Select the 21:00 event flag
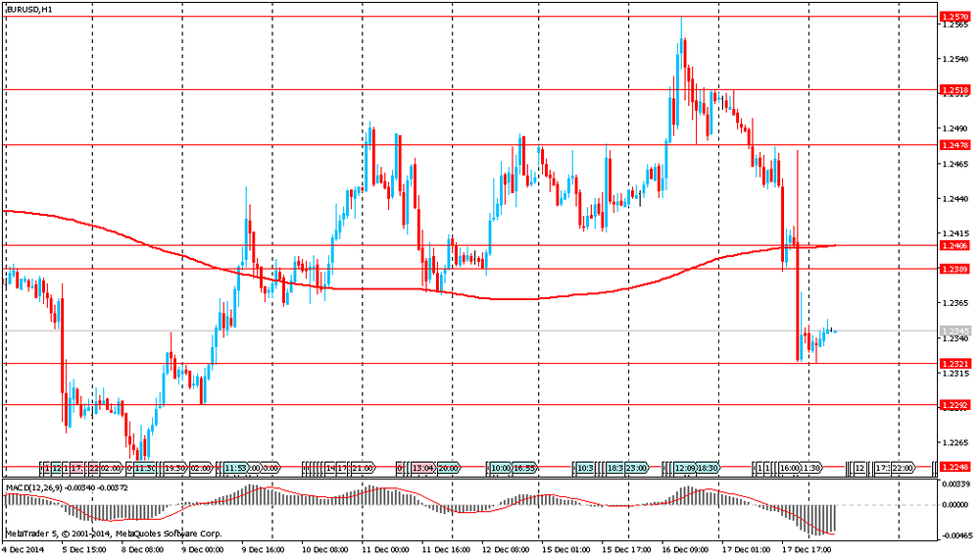This screenshot has height=560, width=980. pyautogui.click(x=360, y=469)
